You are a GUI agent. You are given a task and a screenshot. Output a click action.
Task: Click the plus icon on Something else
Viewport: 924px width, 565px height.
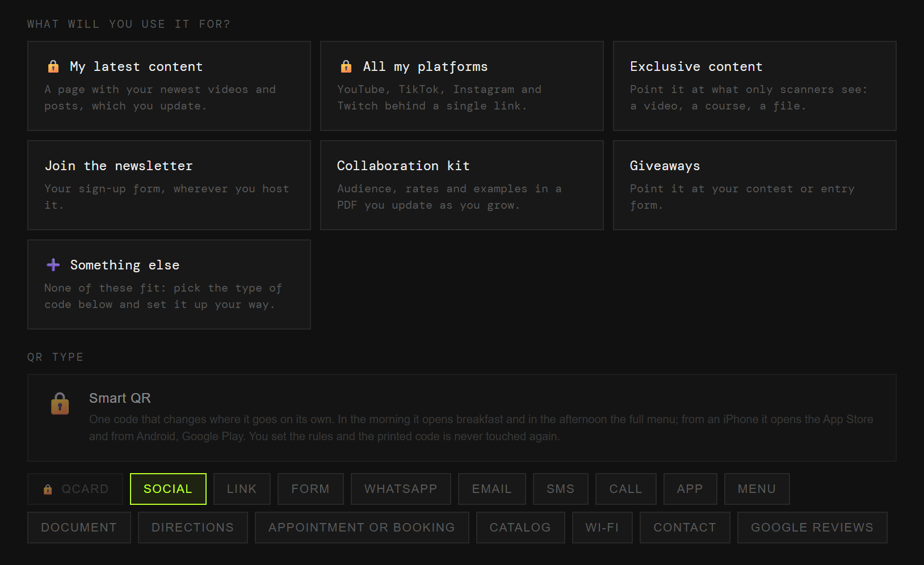coord(53,265)
